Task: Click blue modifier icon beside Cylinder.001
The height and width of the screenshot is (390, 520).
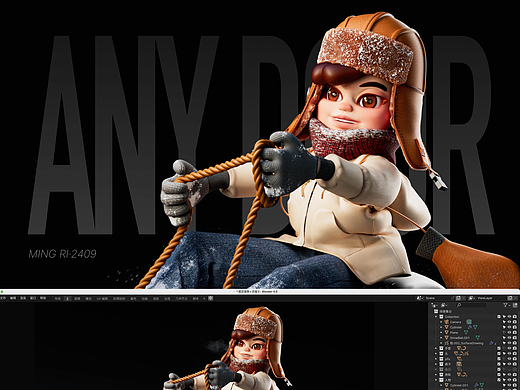Action: coord(476,385)
